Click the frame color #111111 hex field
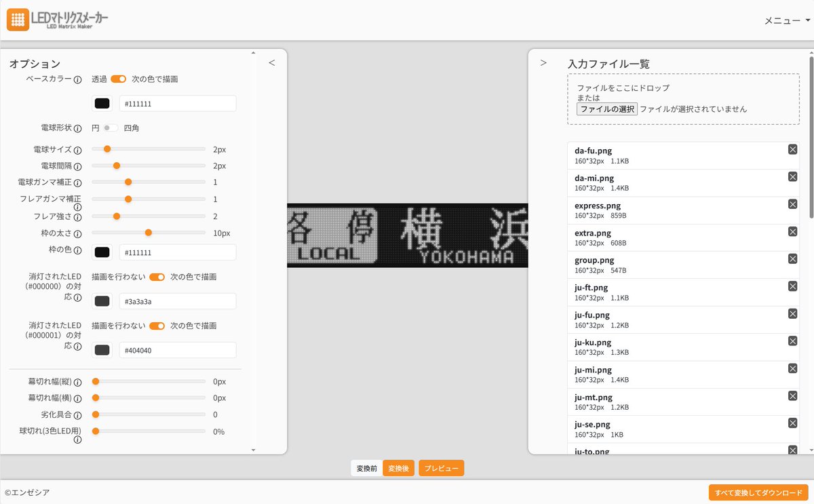 178,252
